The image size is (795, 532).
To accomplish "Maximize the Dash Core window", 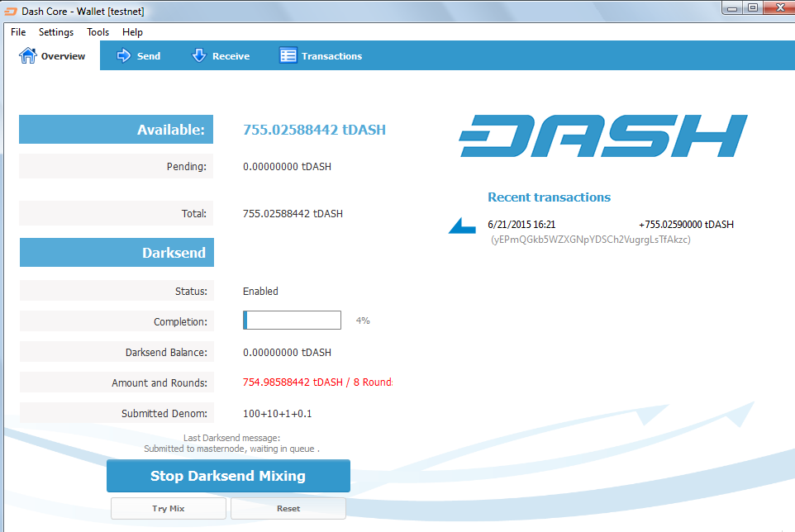I will pyautogui.click(x=753, y=7).
